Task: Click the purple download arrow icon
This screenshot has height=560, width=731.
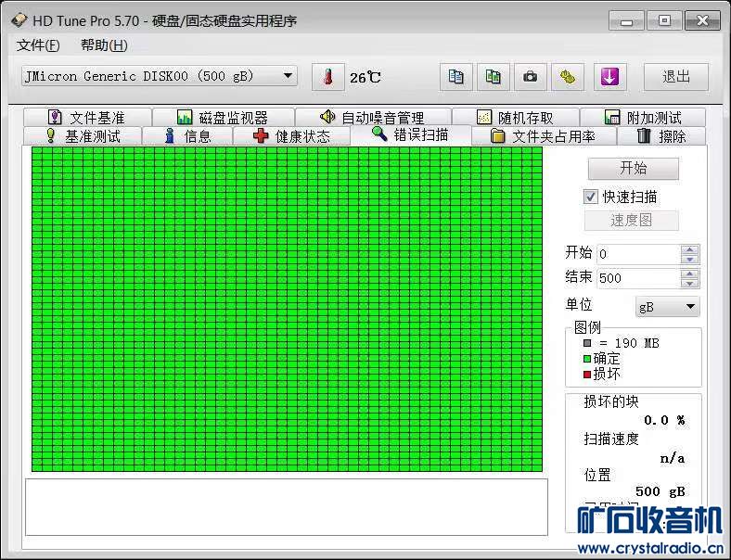Action: pyautogui.click(x=609, y=77)
